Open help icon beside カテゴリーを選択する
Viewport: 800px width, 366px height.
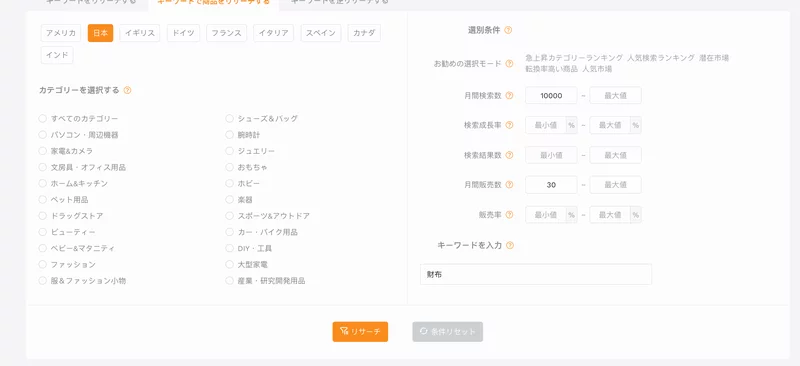pyautogui.click(x=128, y=90)
